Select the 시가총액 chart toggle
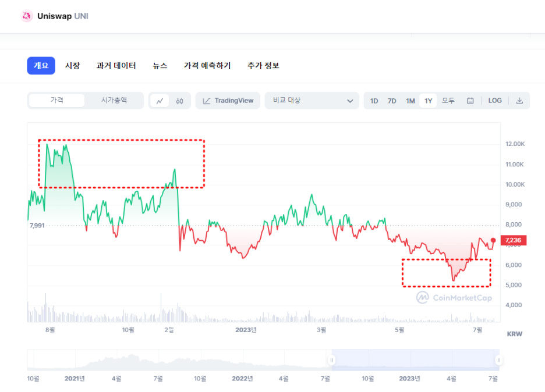Image resolution: width=545 pixels, height=392 pixels. coord(114,101)
